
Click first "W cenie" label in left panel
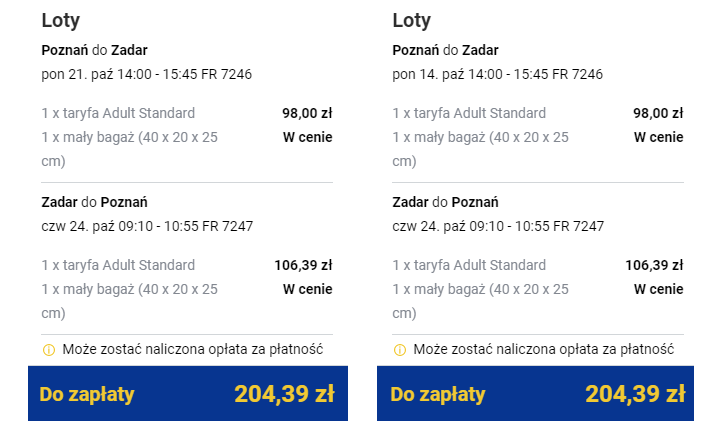click(307, 137)
